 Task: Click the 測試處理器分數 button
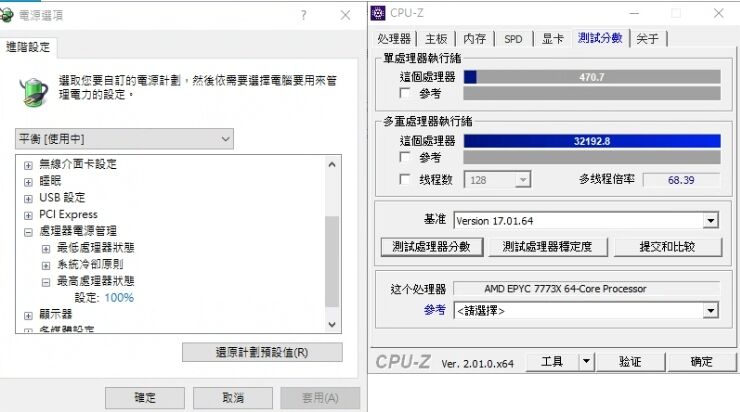[431, 247]
